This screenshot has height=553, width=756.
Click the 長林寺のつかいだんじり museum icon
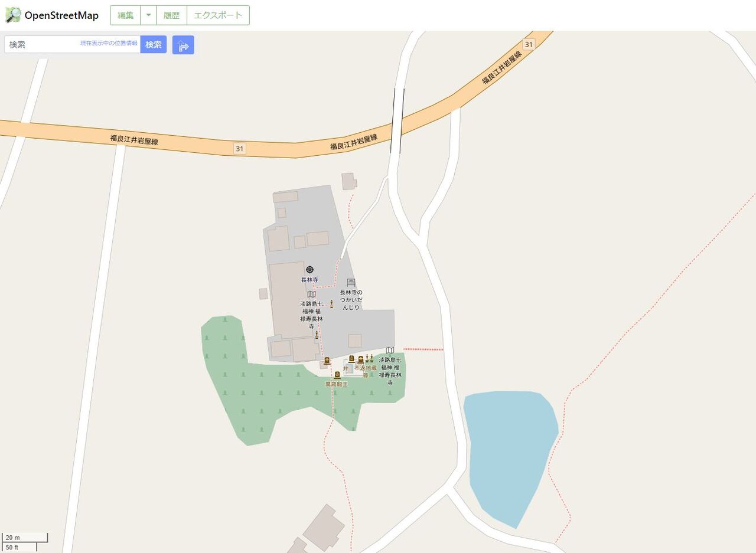pyautogui.click(x=351, y=283)
